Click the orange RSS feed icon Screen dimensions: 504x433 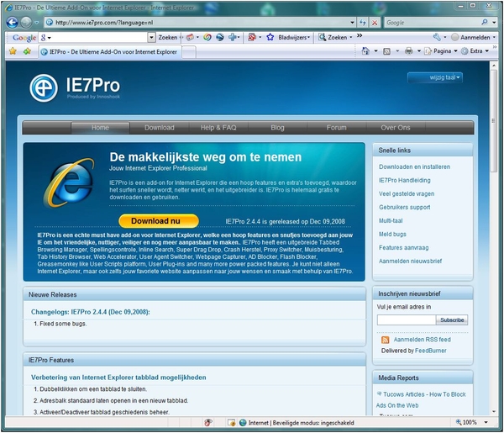[385, 340]
